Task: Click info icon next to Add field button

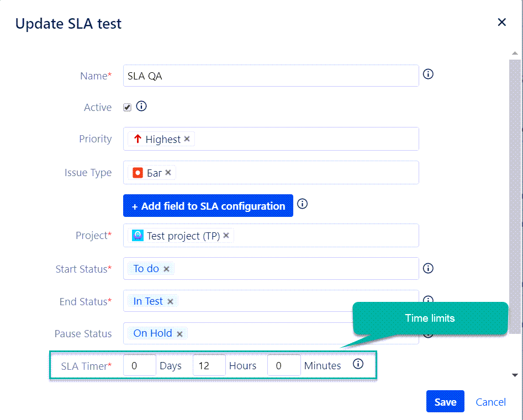Action: click(x=302, y=204)
